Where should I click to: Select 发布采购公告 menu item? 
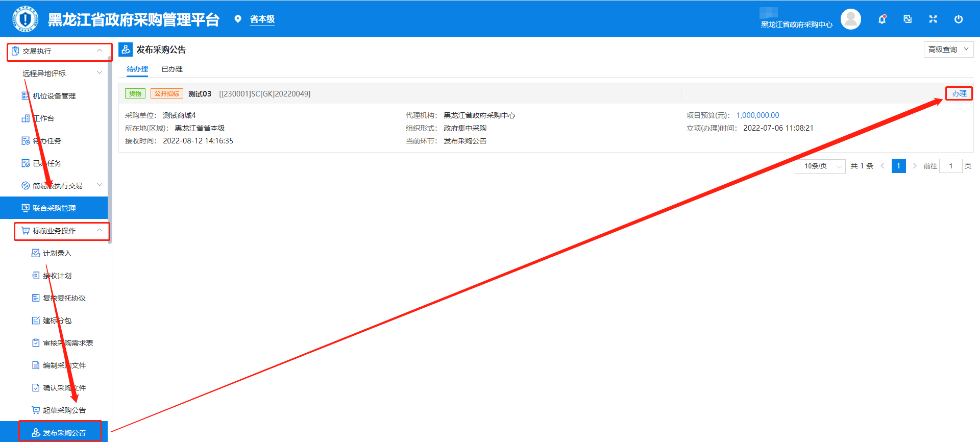coord(54,432)
